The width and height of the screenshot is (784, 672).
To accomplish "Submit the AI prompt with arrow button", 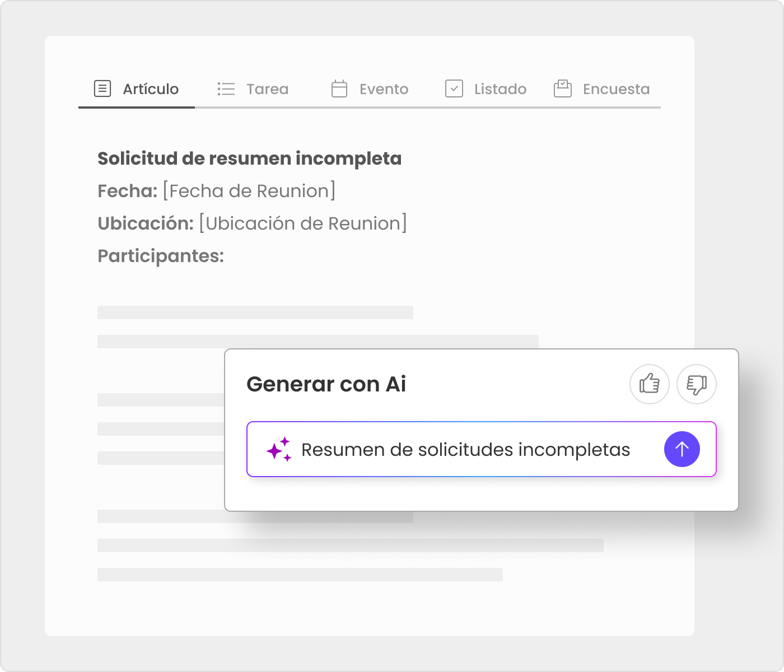I will [x=682, y=449].
